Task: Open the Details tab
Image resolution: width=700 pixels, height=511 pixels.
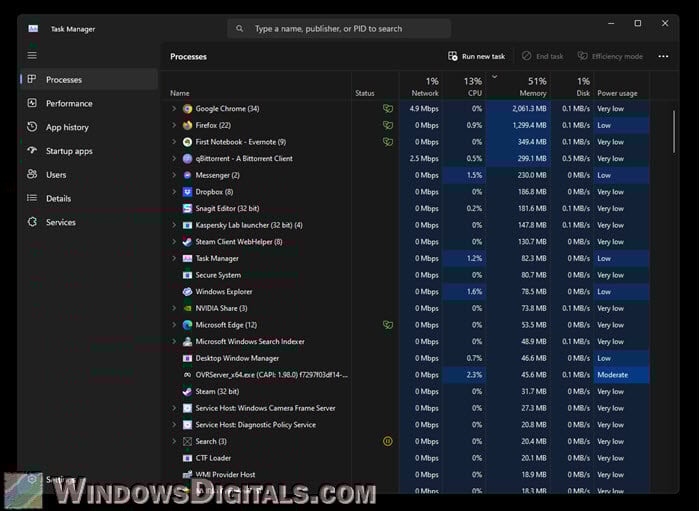Action: tap(89, 198)
